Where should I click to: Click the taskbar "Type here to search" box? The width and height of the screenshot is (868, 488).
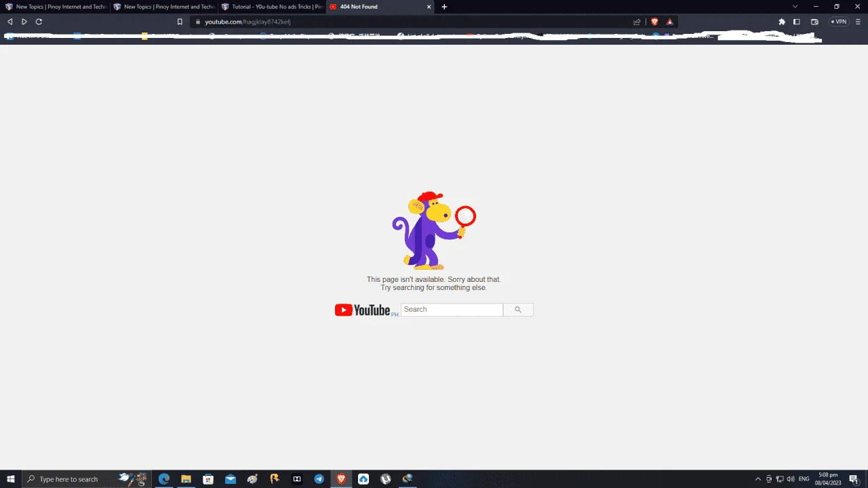point(86,479)
